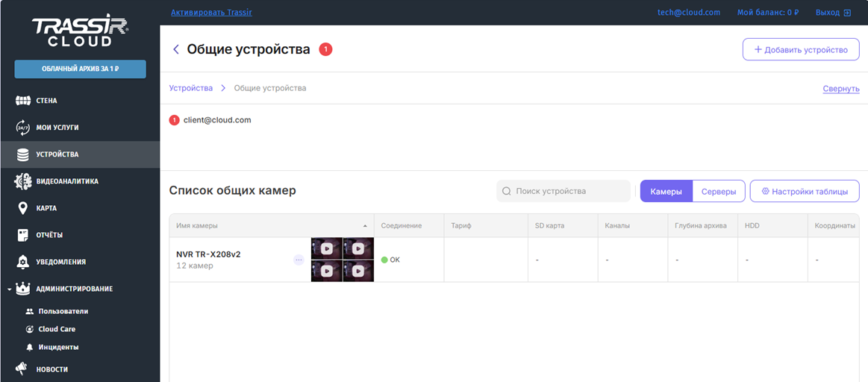Open three-dots menu for NVR TR-X208v2
The height and width of the screenshot is (382, 868).
coord(299,260)
